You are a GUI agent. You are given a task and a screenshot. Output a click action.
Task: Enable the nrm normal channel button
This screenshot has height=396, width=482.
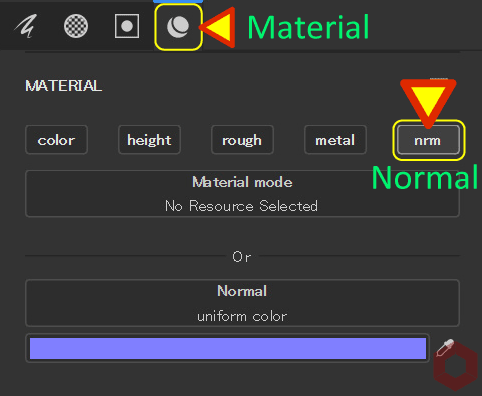point(428,140)
